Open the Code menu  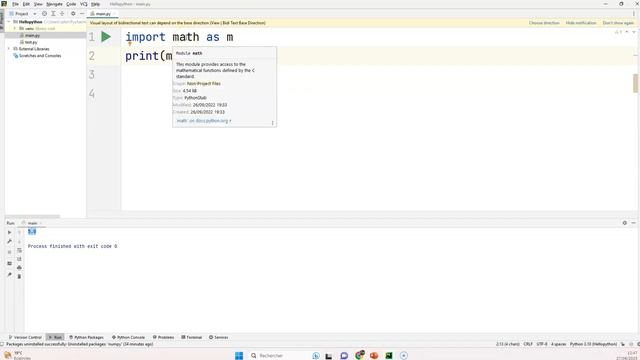point(71,4)
